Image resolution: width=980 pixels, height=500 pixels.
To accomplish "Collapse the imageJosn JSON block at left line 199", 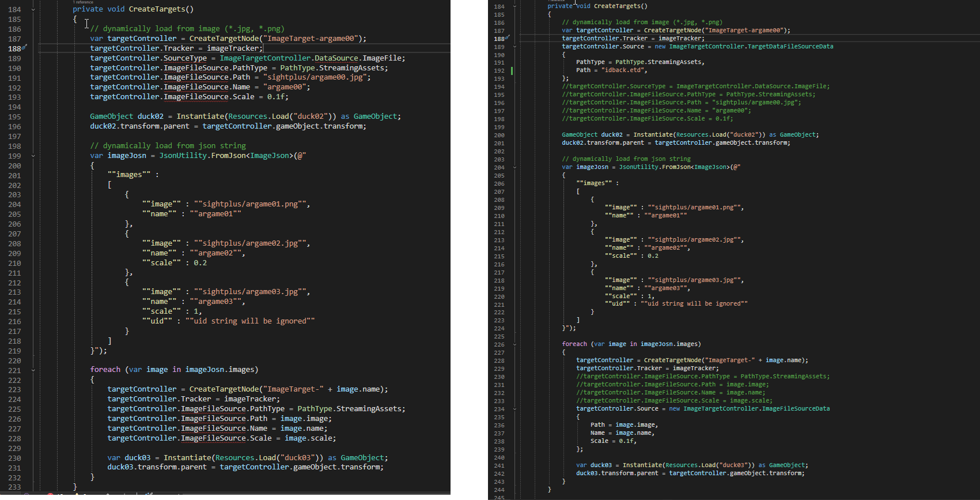I will pyautogui.click(x=33, y=156).
